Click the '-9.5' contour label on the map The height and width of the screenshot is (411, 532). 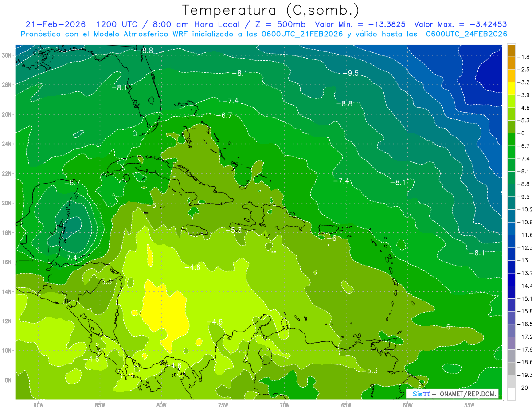351,73
